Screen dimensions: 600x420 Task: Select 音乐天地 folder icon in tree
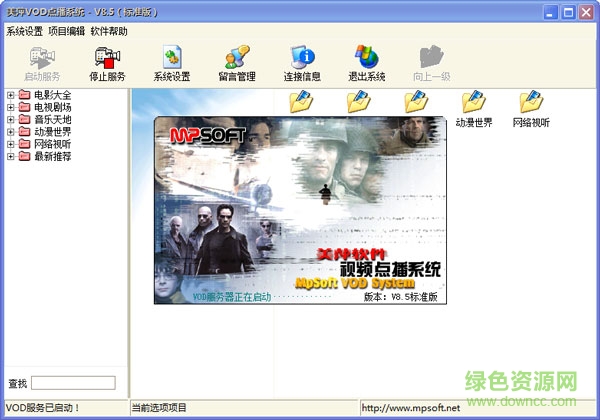tap(24, 119)
